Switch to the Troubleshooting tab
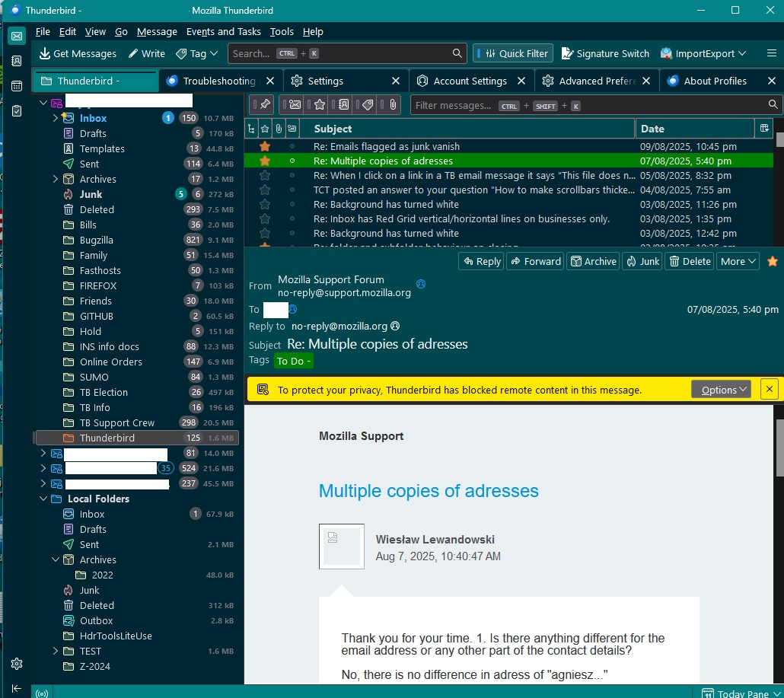Image resolution: width=784 pixels, height=698 pixels. click(218, 81)
